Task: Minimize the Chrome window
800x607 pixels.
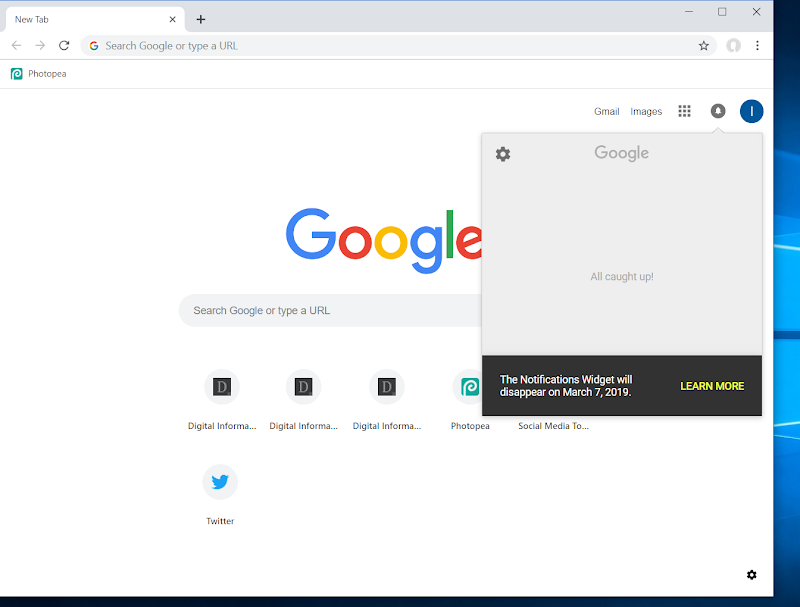Action: (688, 12)
